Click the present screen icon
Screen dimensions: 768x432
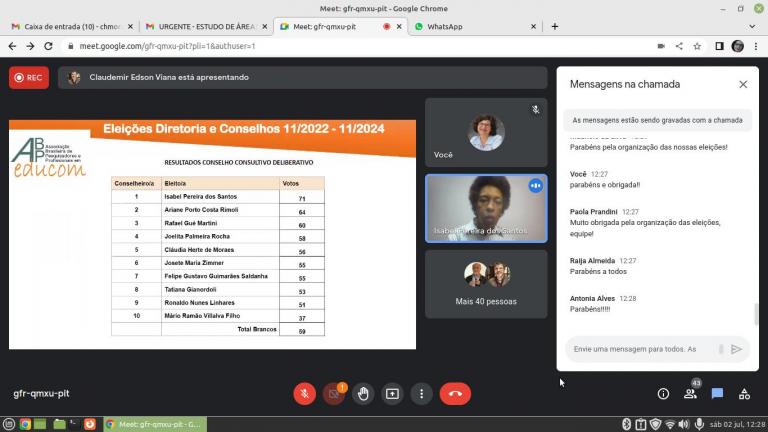pos(392,394)
